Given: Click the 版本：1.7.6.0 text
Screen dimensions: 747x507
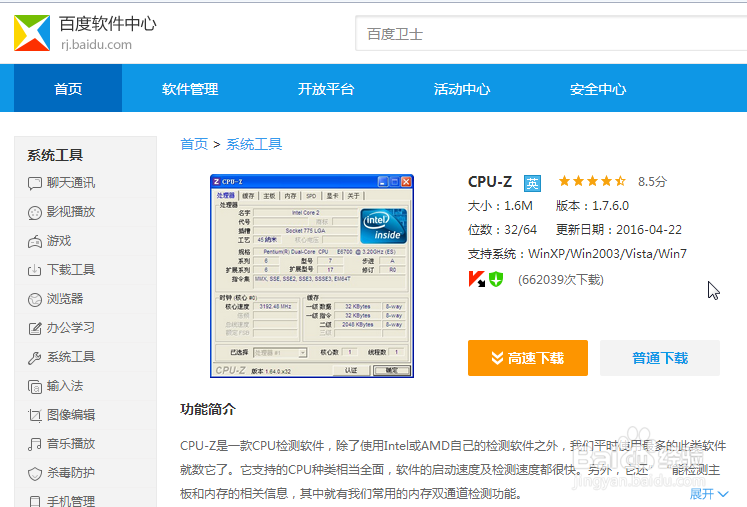Looking at the screenshot, I should [x=592, y=206].
